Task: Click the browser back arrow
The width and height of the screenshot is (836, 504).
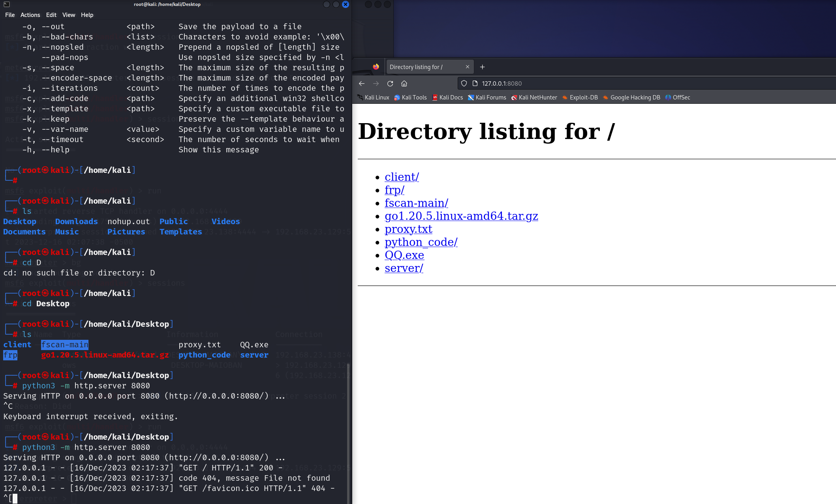Action: (x=361, y=83)
